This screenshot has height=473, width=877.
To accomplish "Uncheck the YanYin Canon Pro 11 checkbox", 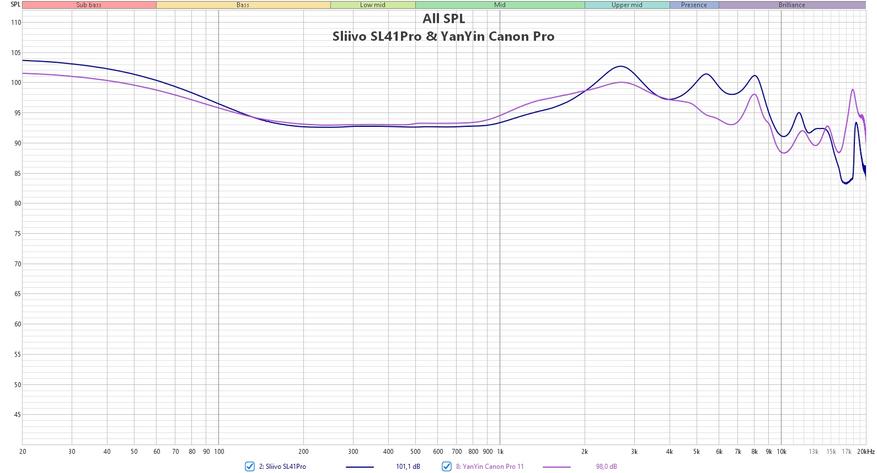I will point(446,466).
